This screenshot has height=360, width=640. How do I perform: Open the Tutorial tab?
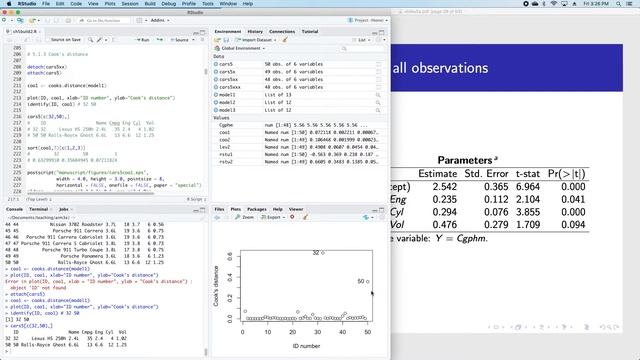(x=310, y=31)
